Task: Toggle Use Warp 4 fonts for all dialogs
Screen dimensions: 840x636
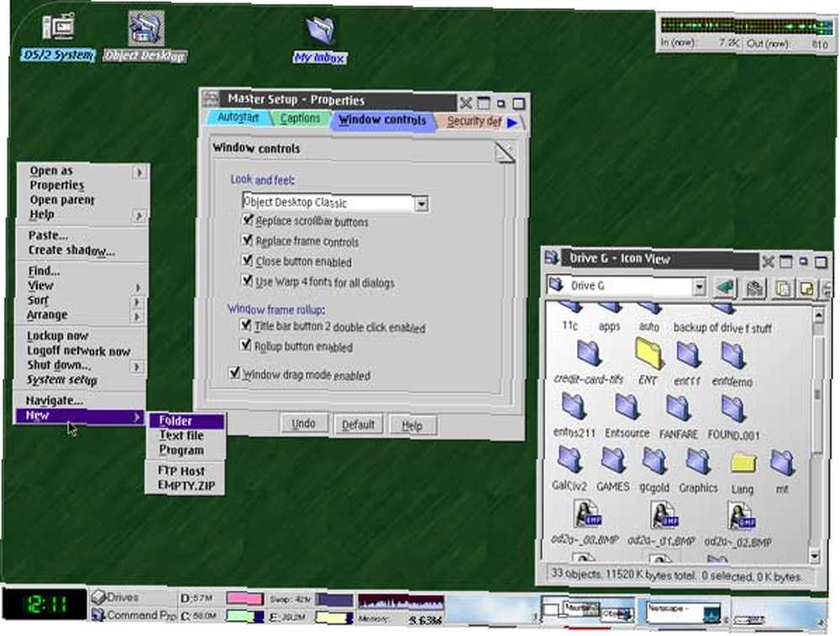Action: tap(247, 281)
